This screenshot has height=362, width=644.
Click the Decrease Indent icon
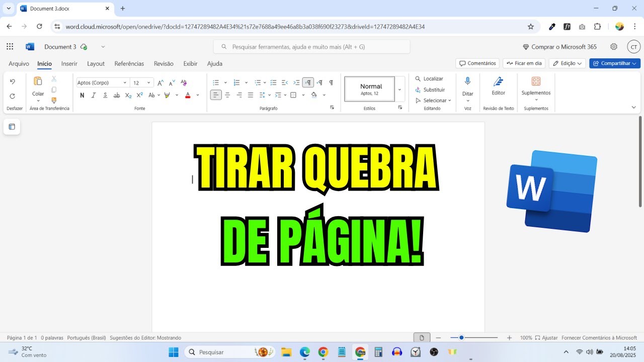click(x=285, y=82)
